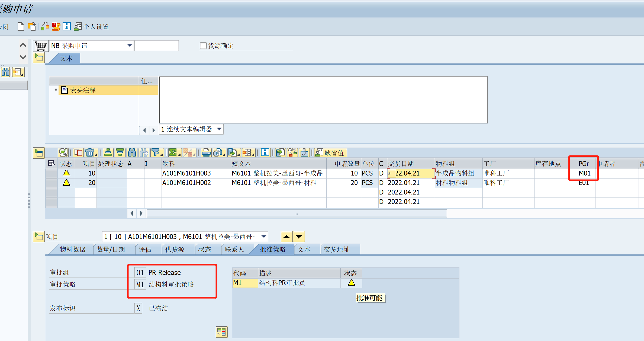Sort items ascending in the item table
This screenshot has width=644, height=341.
[x=108, y=152]
